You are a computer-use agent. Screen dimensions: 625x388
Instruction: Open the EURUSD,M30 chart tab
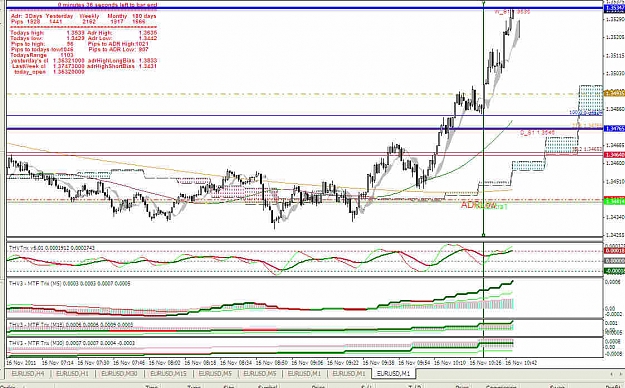(x=119, y=374)
